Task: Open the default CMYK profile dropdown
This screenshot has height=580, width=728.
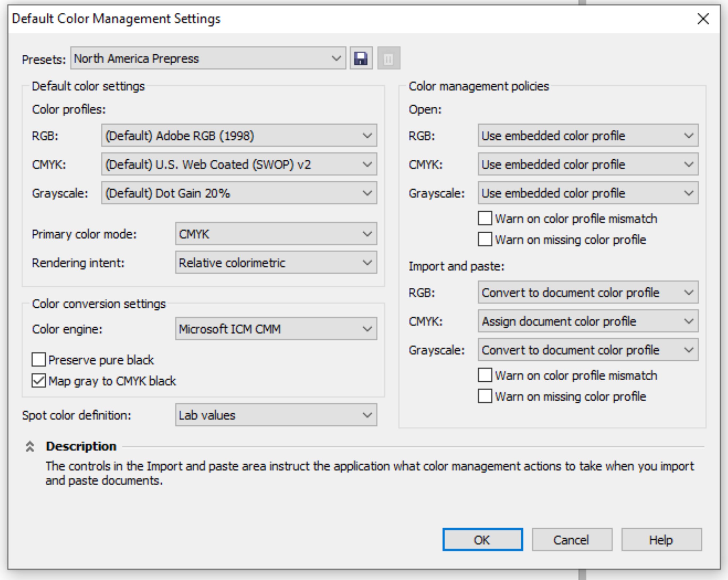Action: coord(239,164)
